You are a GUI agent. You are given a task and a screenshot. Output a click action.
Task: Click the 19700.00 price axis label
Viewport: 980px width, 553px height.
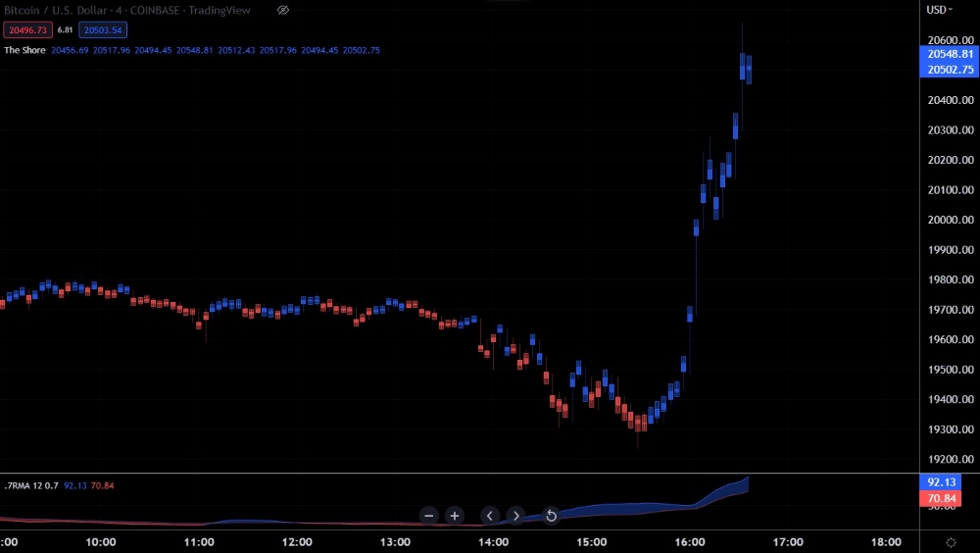point(951,310)
